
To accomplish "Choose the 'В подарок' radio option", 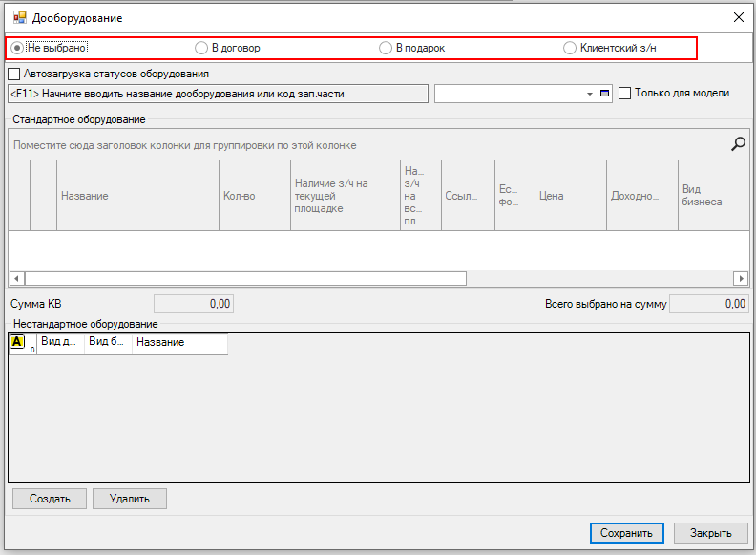I will click(x=386, y=48).
